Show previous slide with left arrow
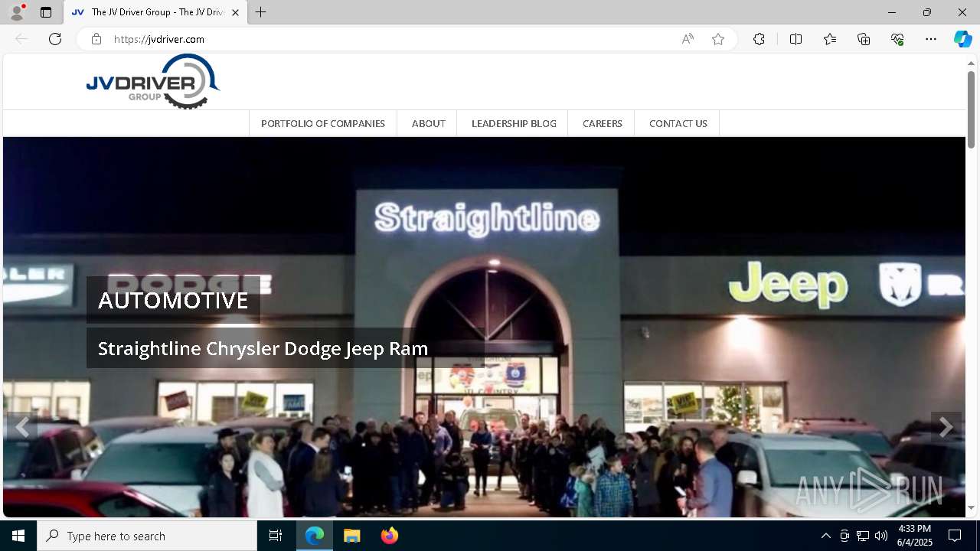 pos(21,427)
